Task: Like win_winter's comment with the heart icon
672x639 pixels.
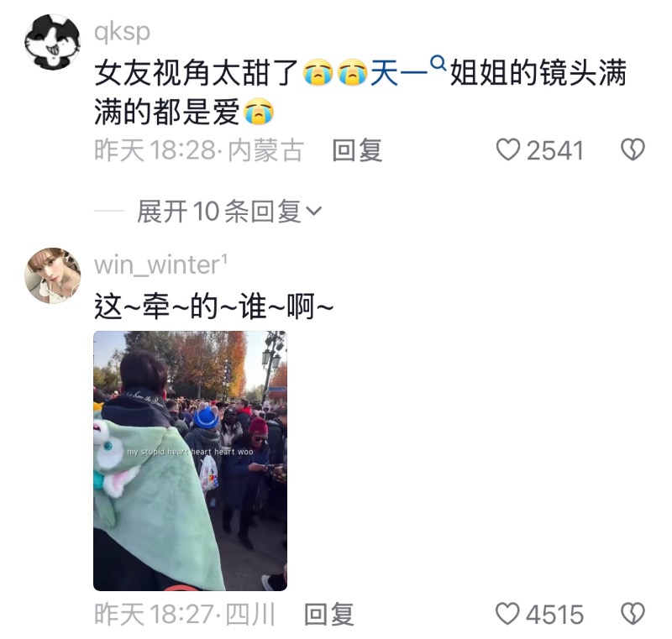Action: (507, 614)
